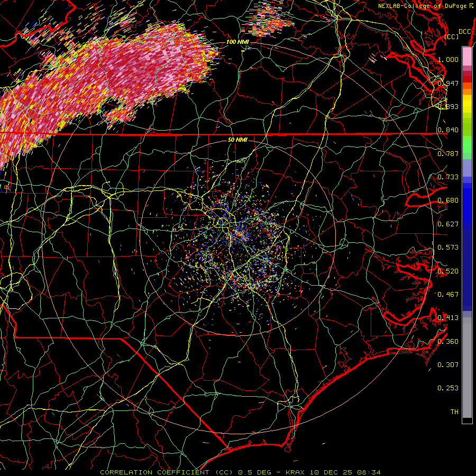This screenshot has height=476, width=476.
Task: Click the "DCC" label above the color scale
Action: (464, 32)
